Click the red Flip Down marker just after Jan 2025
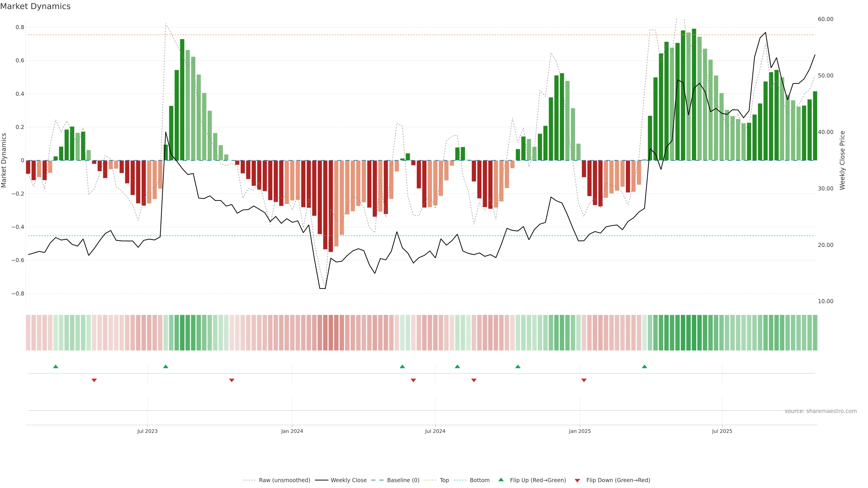The height and width of the screenshot is (488, 868). pos(584,380)
